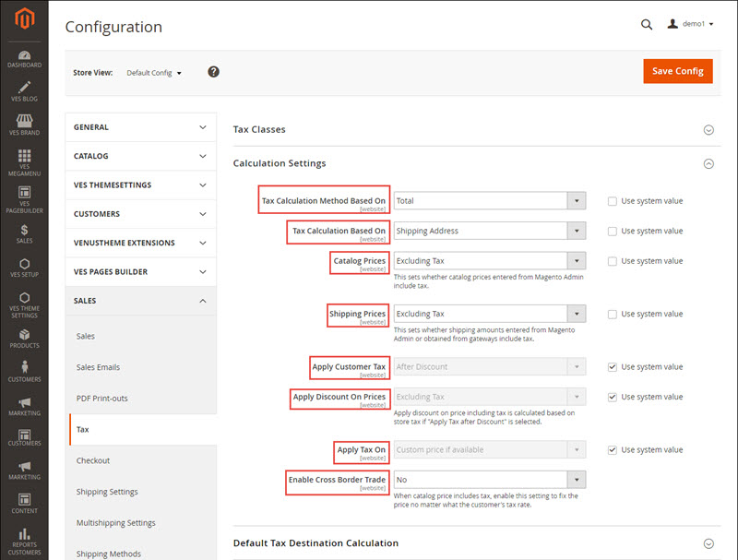The height and width of the screenshot is (560, 738).
Task: Open the Ves Blog sidebar icon
Action: [24, 90]
